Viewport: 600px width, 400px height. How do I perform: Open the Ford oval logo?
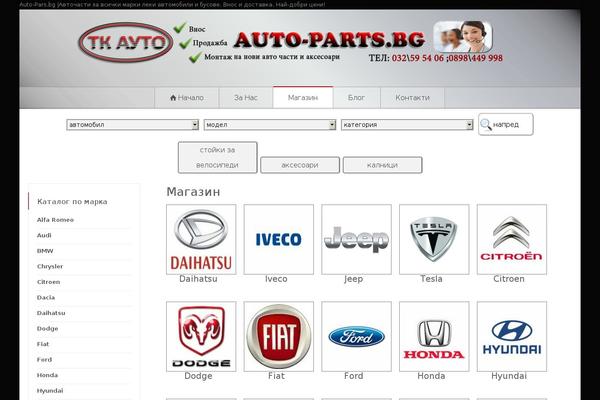[x=356, y=336]
